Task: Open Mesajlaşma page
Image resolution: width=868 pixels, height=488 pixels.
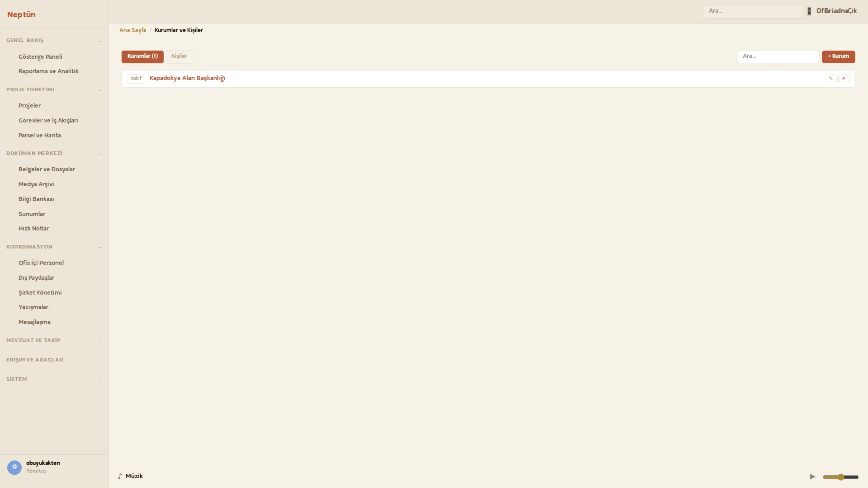Action: point(34,322)
